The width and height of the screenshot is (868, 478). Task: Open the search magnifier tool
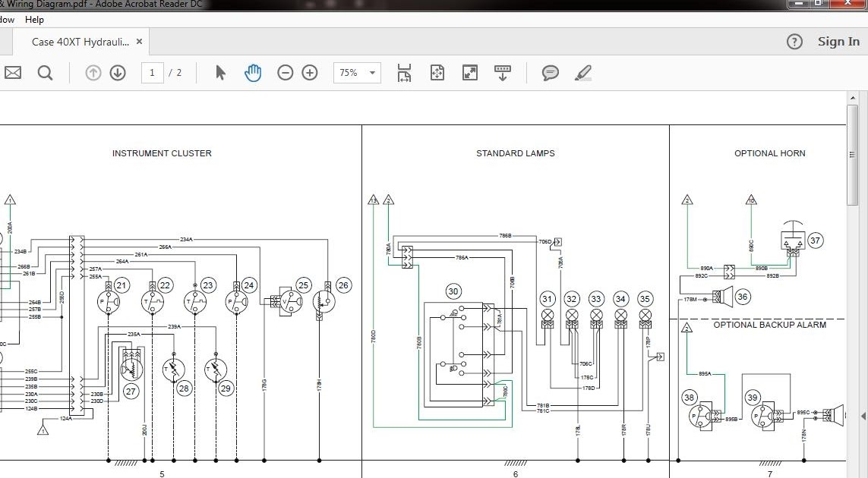coord(45,73)
